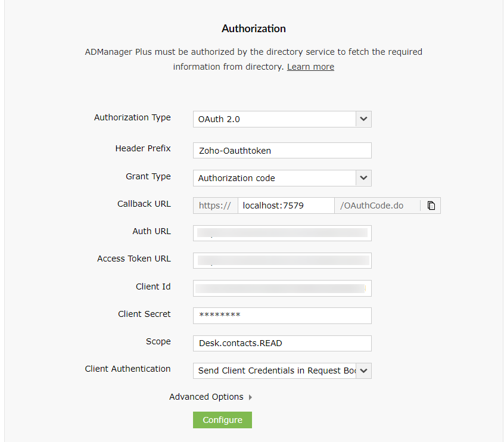Click the Authorization Type label
Screen dimensions: 504x442
click(132, 117)
